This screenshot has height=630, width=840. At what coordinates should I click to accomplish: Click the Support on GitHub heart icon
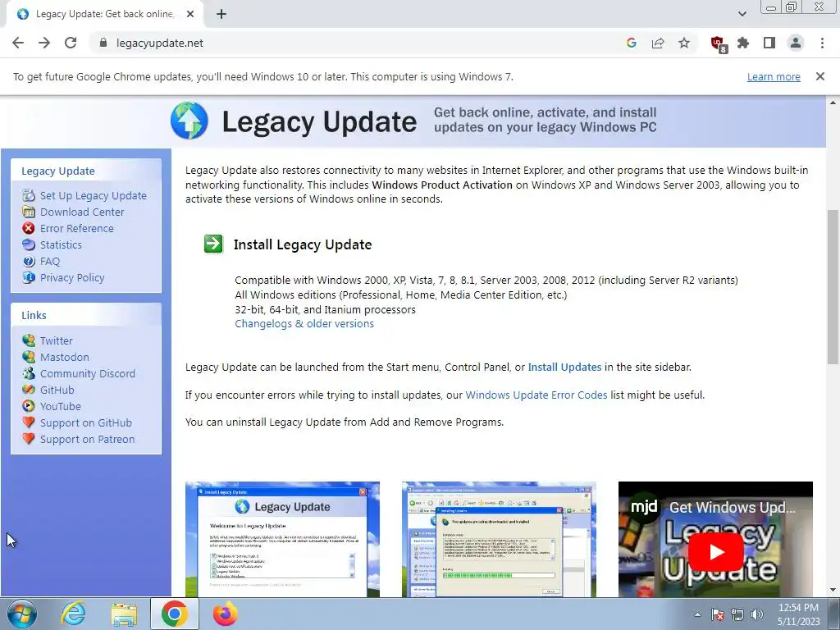click(x=29, y=422)
